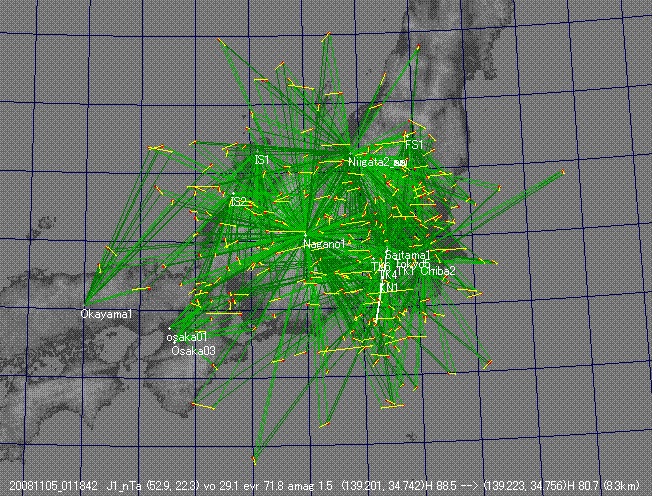Click the Osaka03 station label
The width and height of the screenshot is (652, 496).
point(194,351)
